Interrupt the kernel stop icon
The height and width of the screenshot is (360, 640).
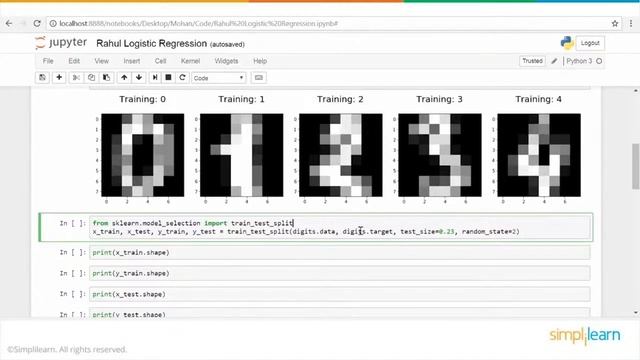tap(168, 78)
